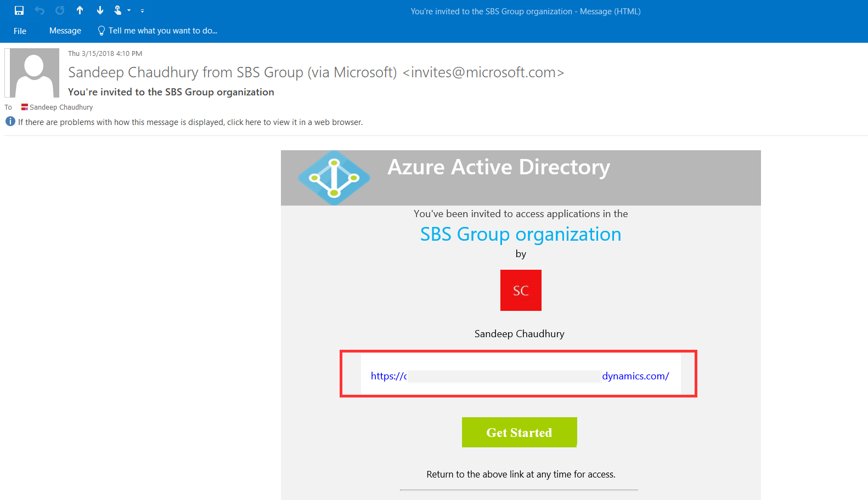Click the Undo arrow icon
This screenshot has height=500, width=868.
[x=40, y=10]
